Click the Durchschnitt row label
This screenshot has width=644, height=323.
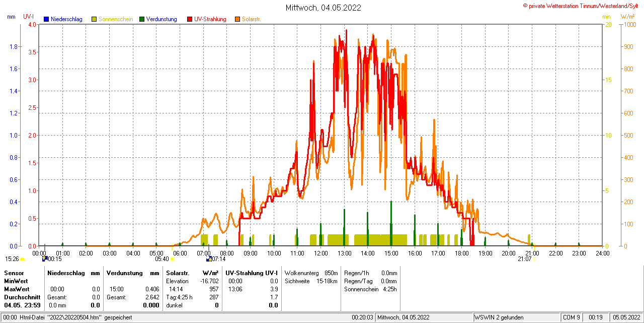point(22,297)
